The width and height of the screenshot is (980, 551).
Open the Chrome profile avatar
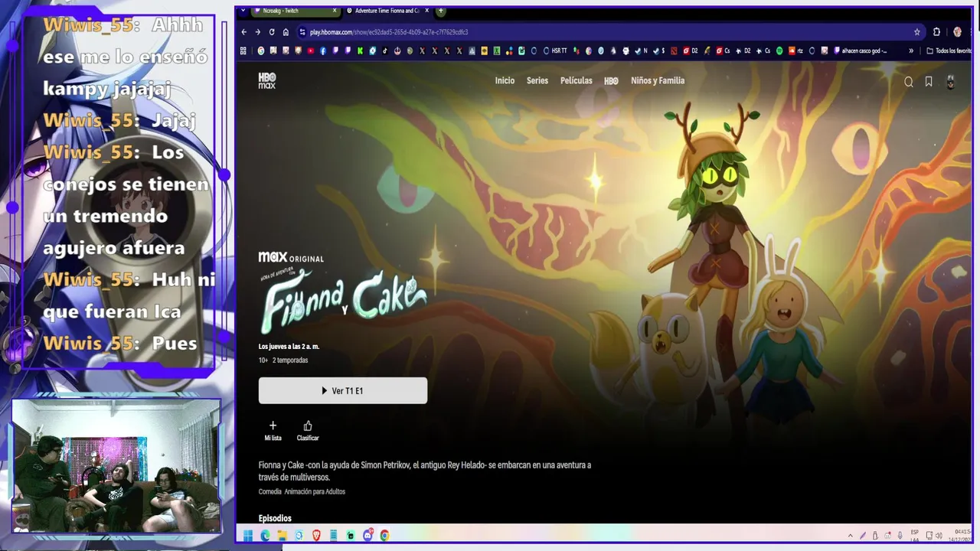point(957,32)
